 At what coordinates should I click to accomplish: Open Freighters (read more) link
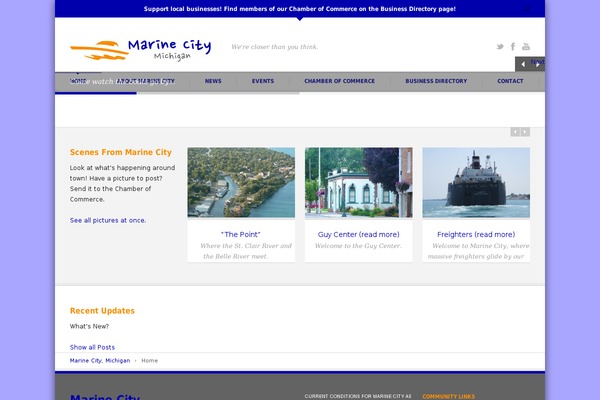476,234
